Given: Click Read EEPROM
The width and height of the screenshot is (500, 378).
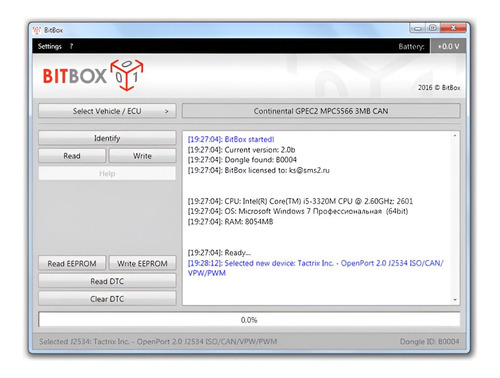Looking at the screenshot, I should (x=72, y=263).
